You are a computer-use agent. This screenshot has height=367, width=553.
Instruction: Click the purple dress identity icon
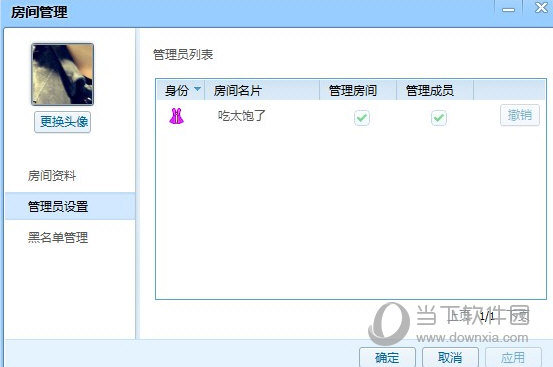tap(176, 116)
